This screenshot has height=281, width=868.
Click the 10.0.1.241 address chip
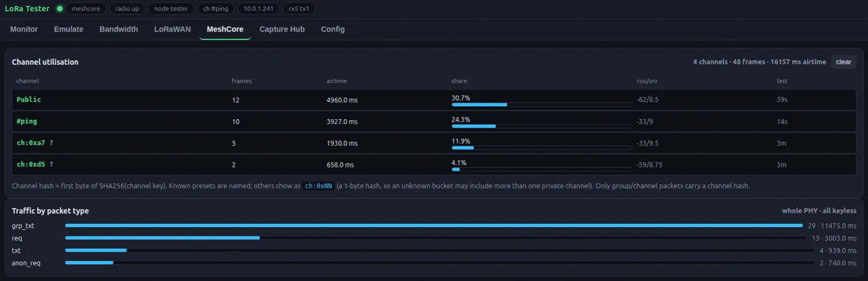point(258,9)
